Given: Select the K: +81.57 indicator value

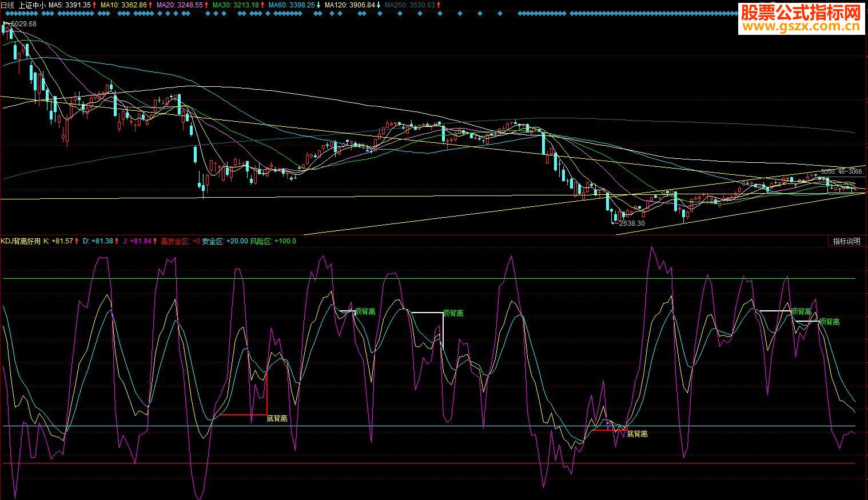Looking at the screenshot, I should (58, 241).
